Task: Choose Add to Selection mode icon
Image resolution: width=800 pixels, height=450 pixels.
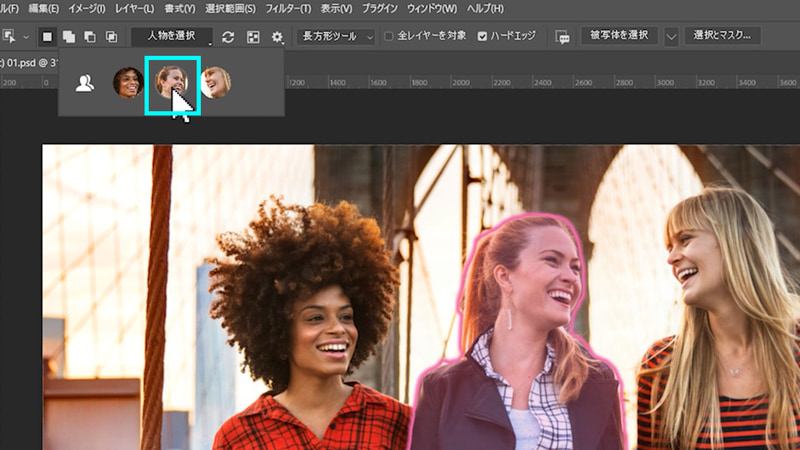Action: (x=68, y=37)
